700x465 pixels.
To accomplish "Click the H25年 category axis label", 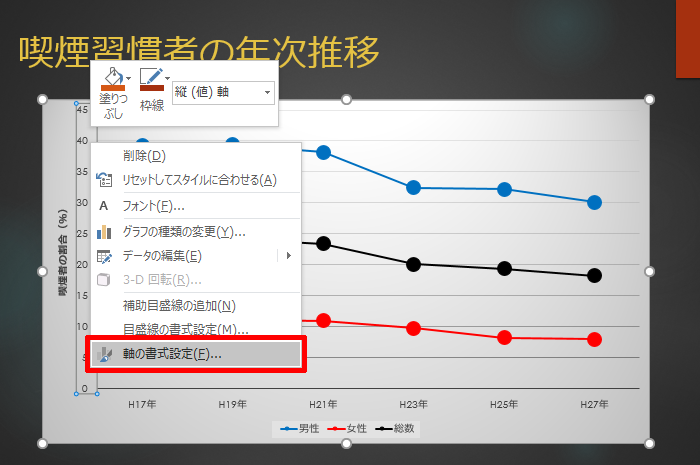I will [504, 404].
